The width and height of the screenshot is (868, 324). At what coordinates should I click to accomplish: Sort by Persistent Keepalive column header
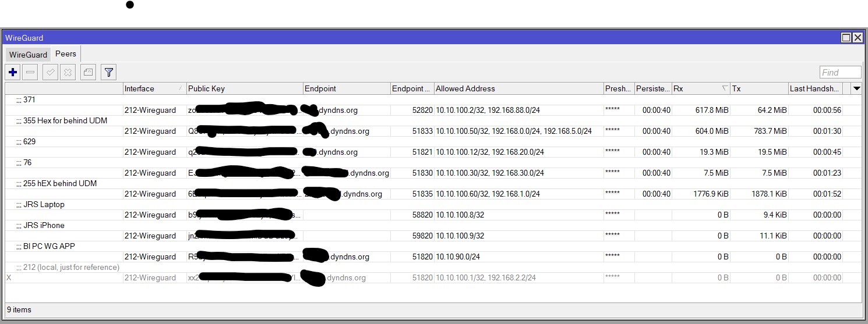[653, 88]
